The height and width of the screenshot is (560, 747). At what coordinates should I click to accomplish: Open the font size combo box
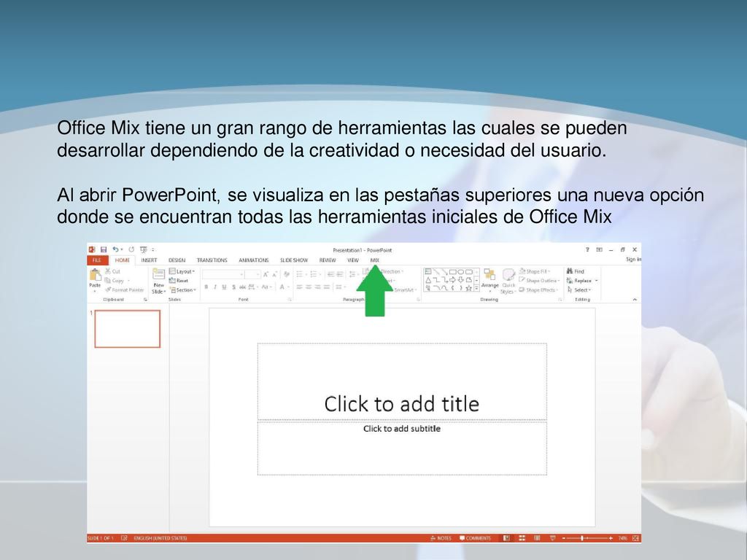click(252, 274)
